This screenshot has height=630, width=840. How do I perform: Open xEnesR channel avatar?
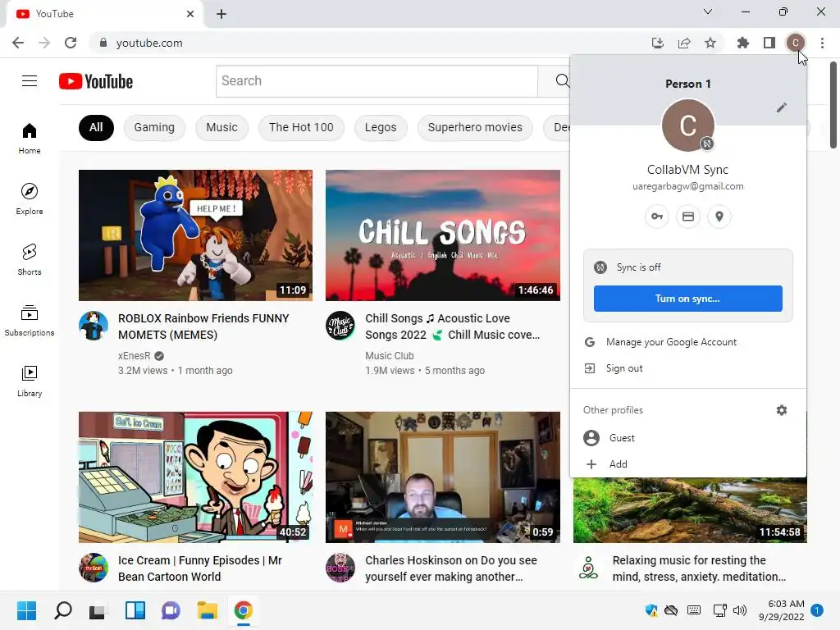coord(94,326)
